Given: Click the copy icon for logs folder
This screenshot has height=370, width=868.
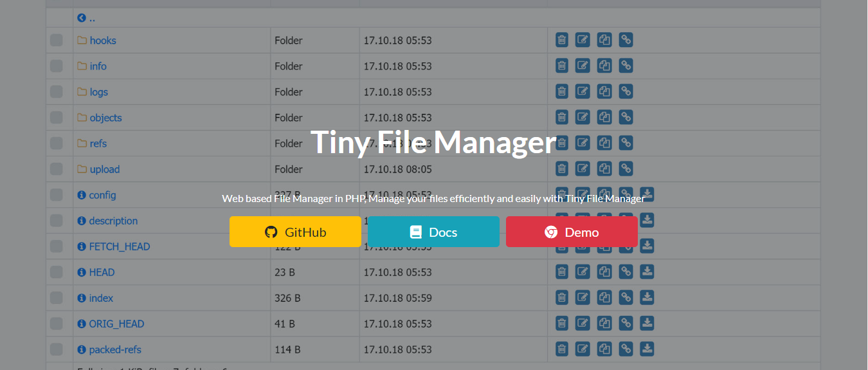Looking at the screenshot, I should (x=604, y=92).
